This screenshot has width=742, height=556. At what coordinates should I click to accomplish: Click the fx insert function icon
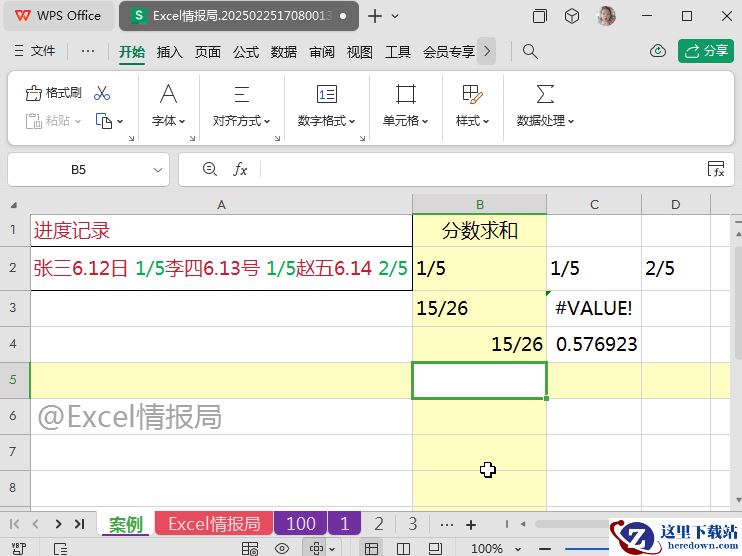click(240, 170)
